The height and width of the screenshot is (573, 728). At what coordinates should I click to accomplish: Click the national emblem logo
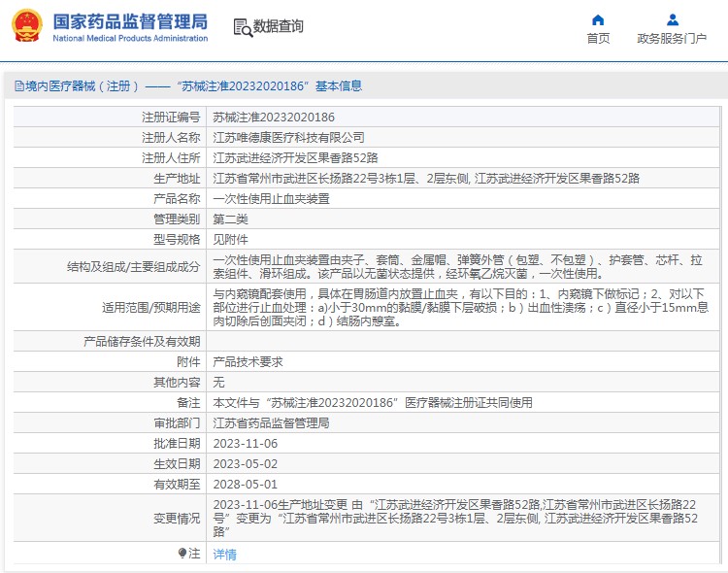click(27, 26)
